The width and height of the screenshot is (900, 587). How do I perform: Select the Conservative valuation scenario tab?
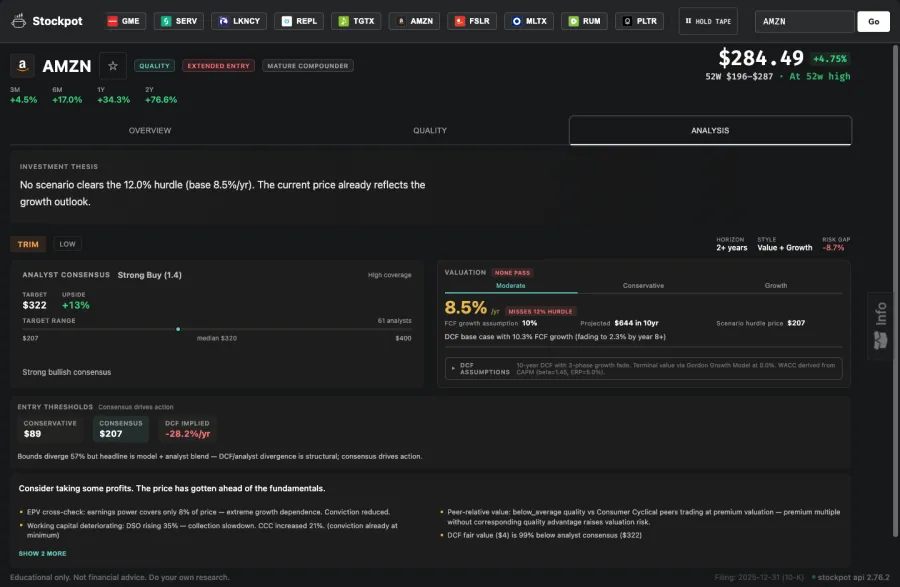pos(643,286)
